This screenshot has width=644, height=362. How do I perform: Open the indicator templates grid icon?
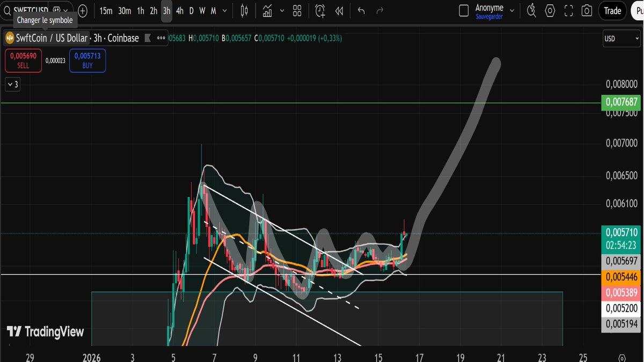coord(297,11)
